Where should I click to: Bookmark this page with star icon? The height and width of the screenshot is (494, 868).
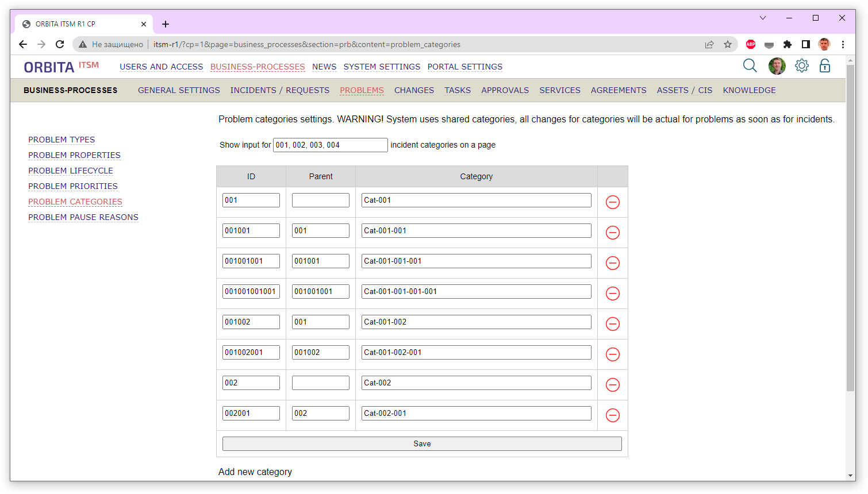pyautogui.click(x=728, y=44)
